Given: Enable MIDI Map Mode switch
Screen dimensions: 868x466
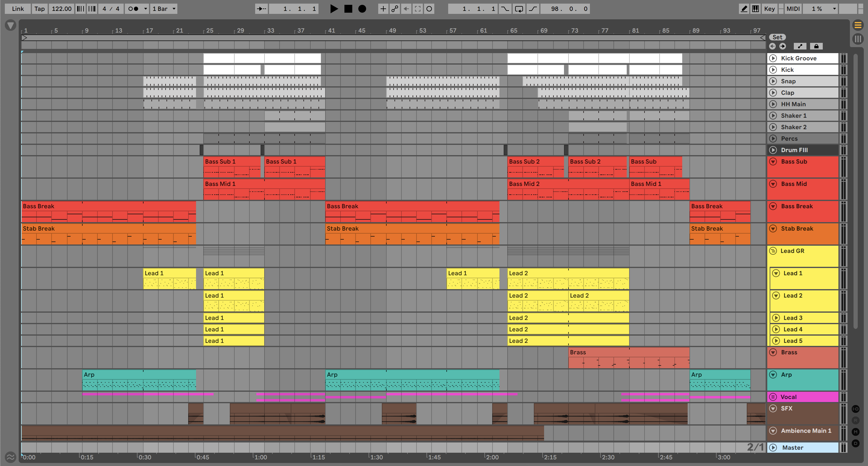Looking at the screenshot, I should coord(793,9).
